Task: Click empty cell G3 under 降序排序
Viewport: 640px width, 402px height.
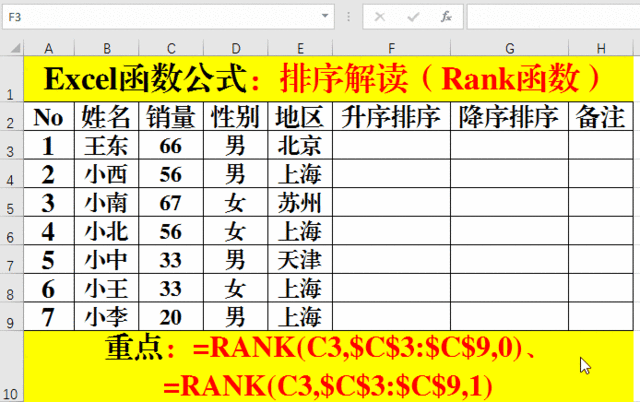Action: (x=509, y=145)
